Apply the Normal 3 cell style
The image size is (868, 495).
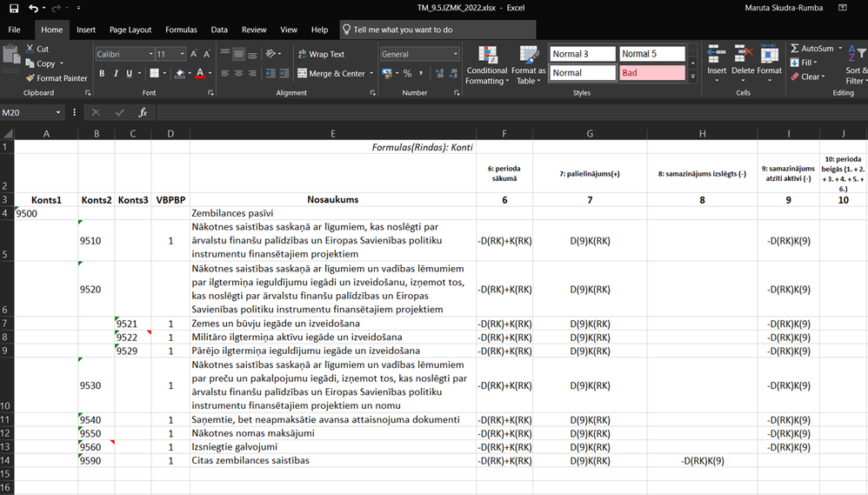tap(583, 54)
